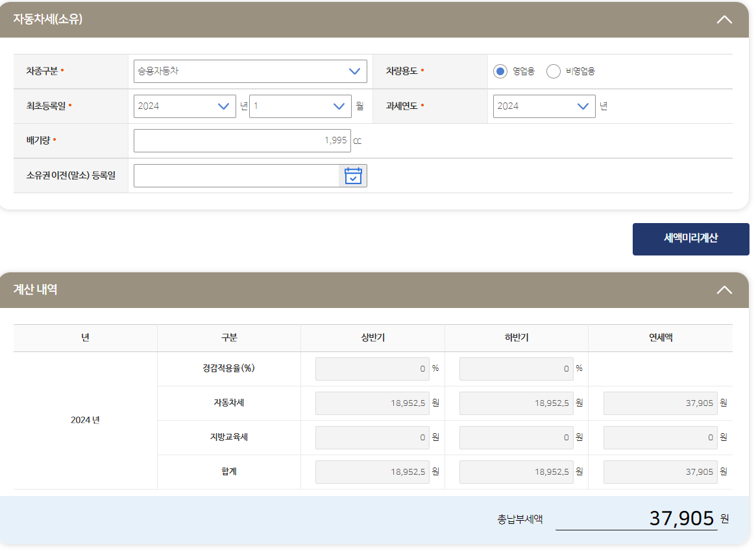Click the 합계 row label

coord(229,471)
